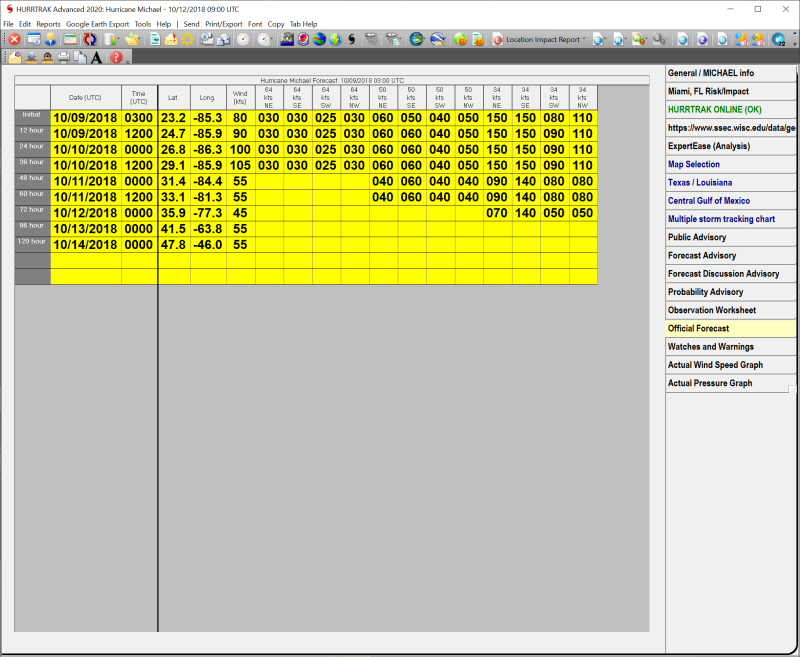The width and height of the screenshot is (800, 657).
Task: Click the yellow sun toolbar icon
Action: [187, 40]
